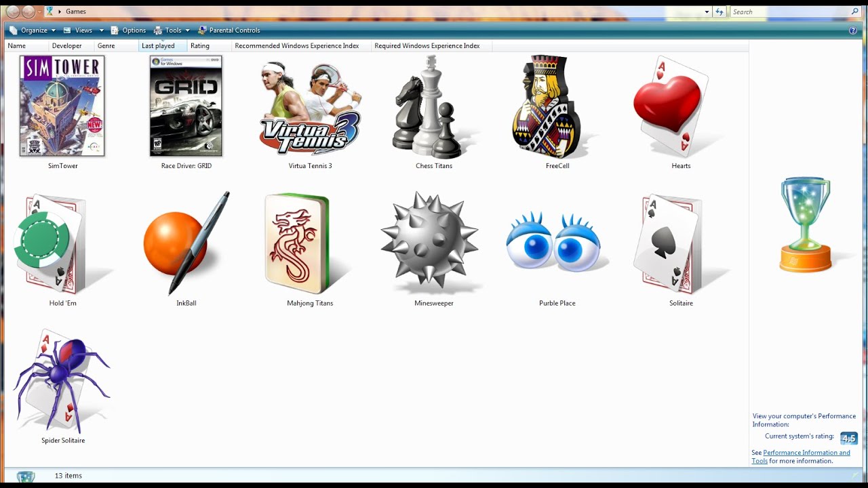Sort by the Rating column header
Image resolution: width=868 pixels, height=488 pixels.
(x=210, y=46)
